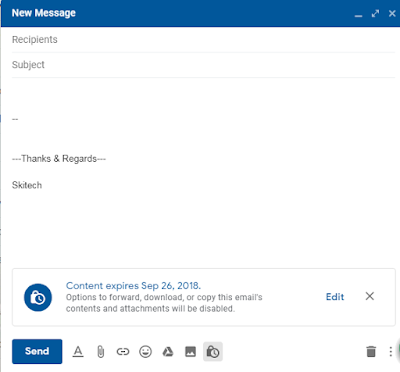Close the New Message window
Screen dimensions: 400x372
pyautogui.click(x=392, y=14)
